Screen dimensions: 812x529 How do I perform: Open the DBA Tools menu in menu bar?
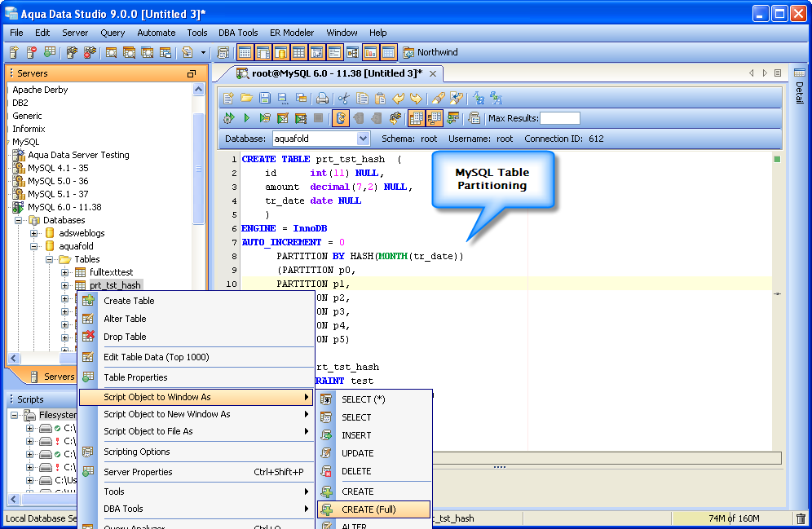[238, 33]
